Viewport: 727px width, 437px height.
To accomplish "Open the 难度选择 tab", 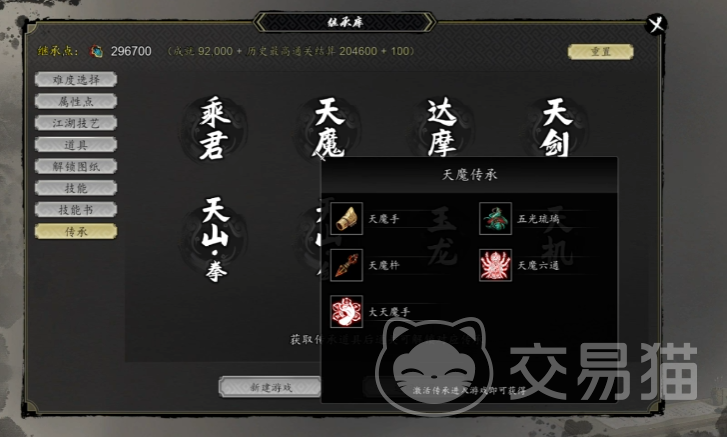I will [x=76, y=80].
